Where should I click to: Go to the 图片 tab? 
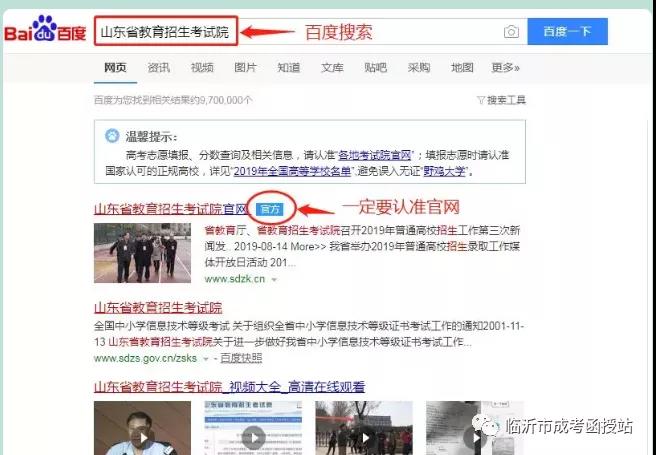[x=245, y=67]
